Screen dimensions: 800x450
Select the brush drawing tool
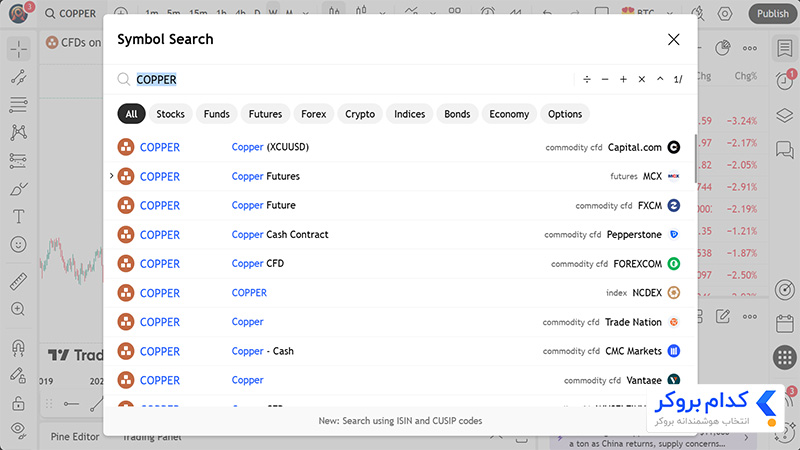click(x=18, y=189)
